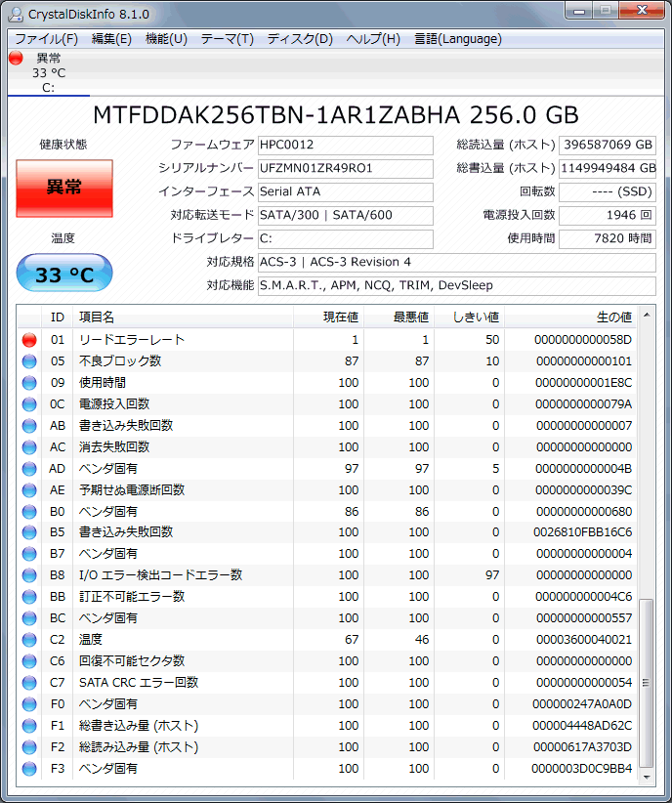The height and width of the screenshot is (803, 672).
Task: Click the red status dot for attribute 01
Action: [x=29, y=340]
